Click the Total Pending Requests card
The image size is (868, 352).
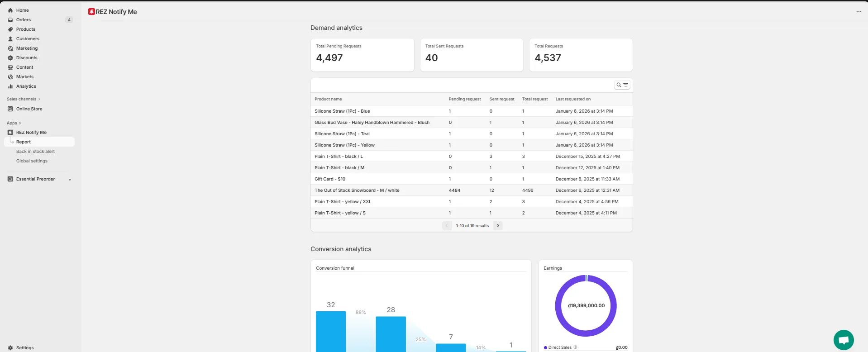coord(362,55)
